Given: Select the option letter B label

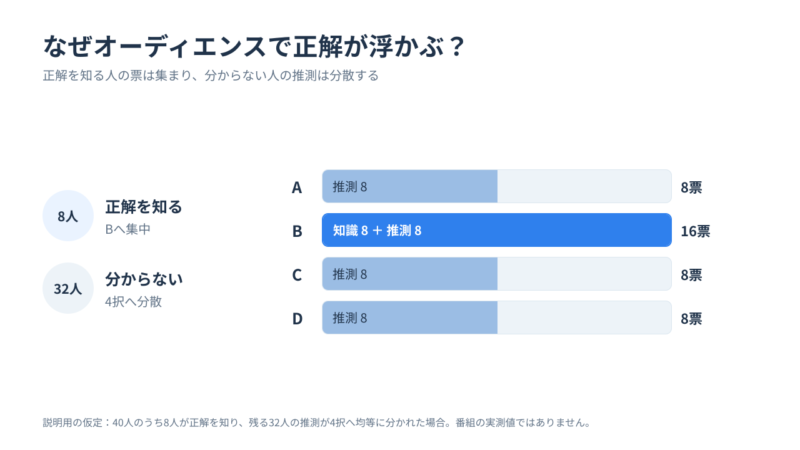Looking at the screenshot, I should 297,231.
